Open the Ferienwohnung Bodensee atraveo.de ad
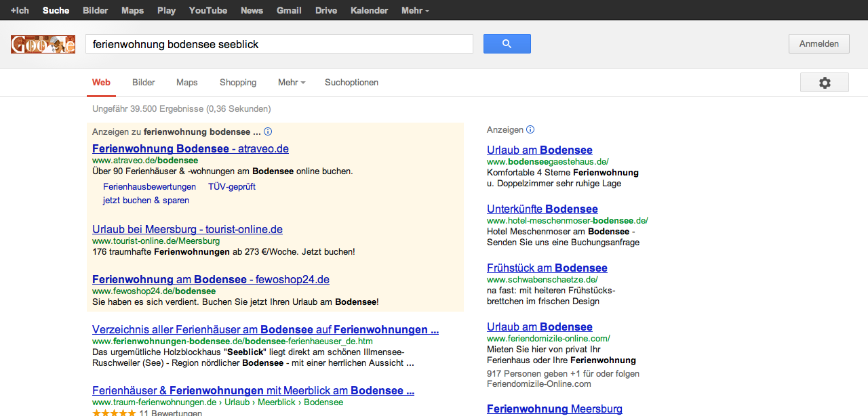Screen dimensions: 868x416 (191, 148)
